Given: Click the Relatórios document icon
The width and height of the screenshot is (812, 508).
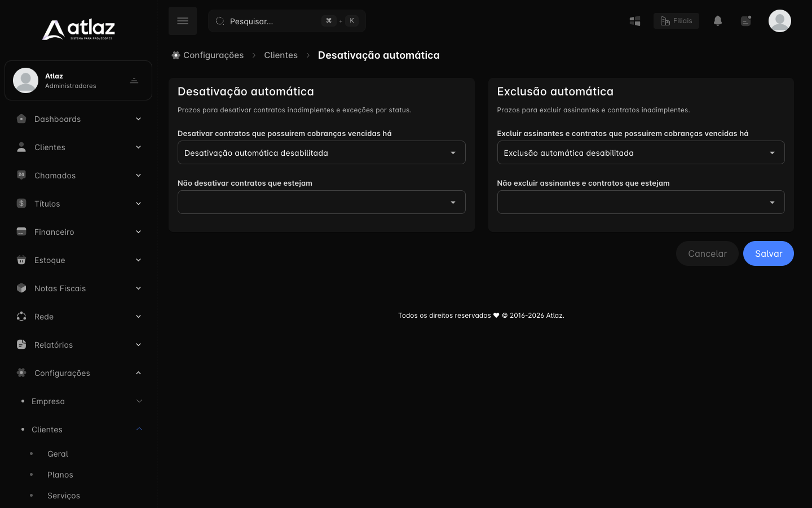Looking at the screenshot, I should [21, 344].
